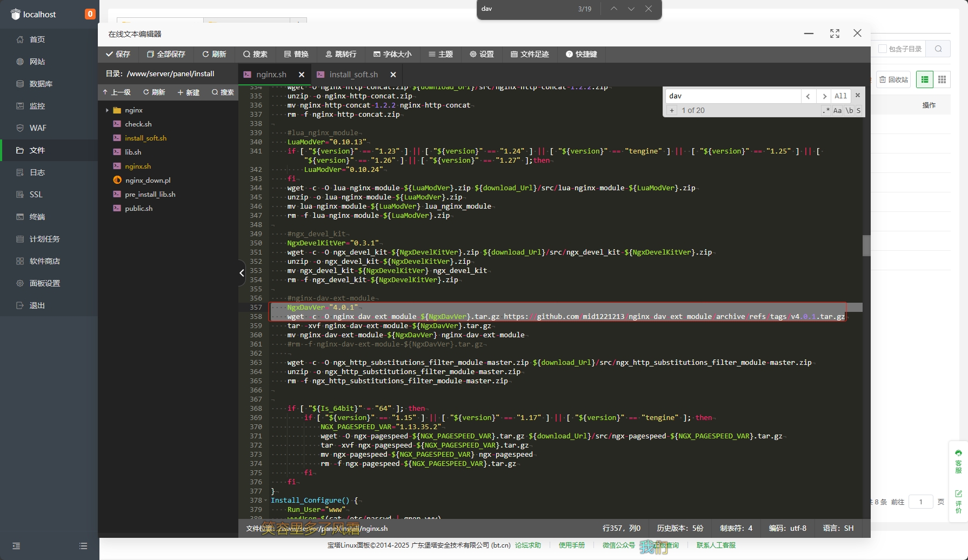Toggle case-sensitive search (Aa)
Screen dimensions: 968x560
(x=837, y=110)
